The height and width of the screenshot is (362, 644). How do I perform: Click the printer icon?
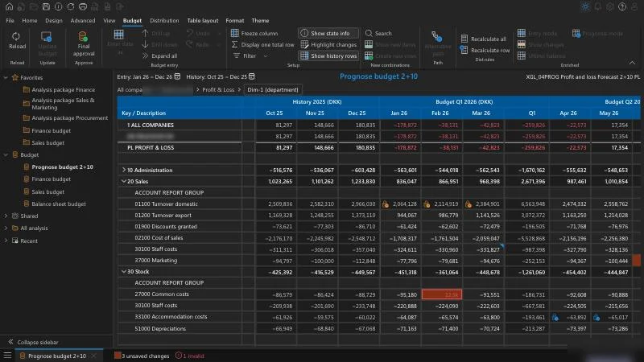(x=83, y=6)
